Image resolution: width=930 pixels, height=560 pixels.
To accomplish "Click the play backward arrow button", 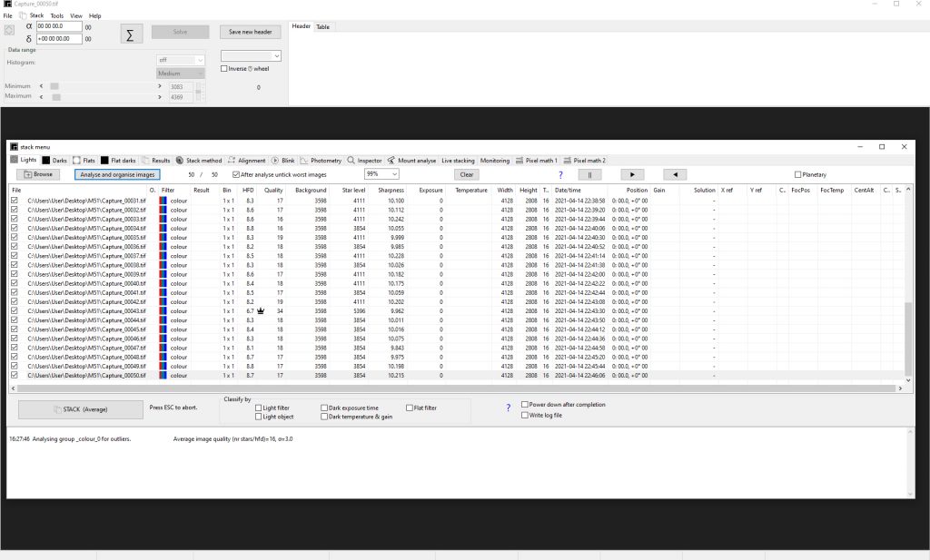I will pyautogui.click(x=675, y=175).
